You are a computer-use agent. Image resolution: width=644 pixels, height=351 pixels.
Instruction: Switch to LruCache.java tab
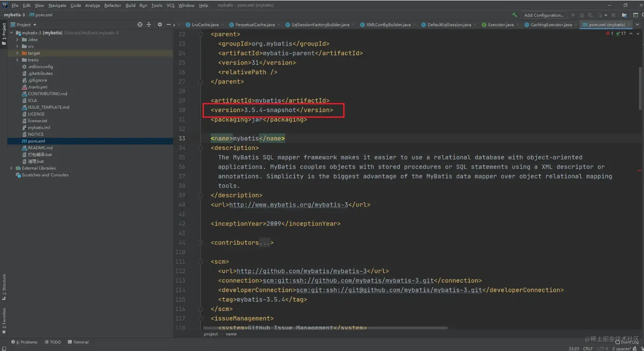tap(205, 24)
